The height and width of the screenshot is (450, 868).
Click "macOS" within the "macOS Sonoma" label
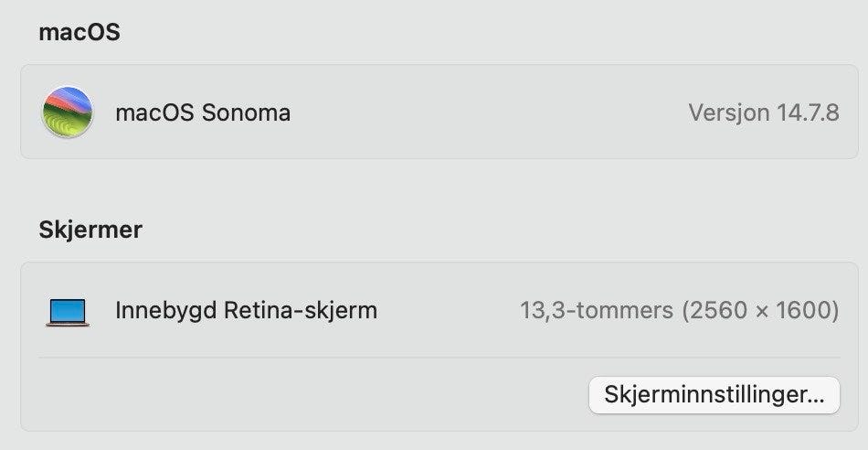click(155, 113)
